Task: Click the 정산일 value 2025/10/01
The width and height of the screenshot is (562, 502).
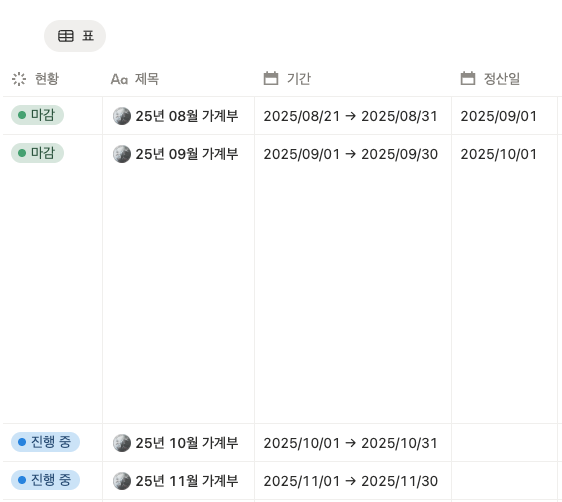Action: pos(499,154)
